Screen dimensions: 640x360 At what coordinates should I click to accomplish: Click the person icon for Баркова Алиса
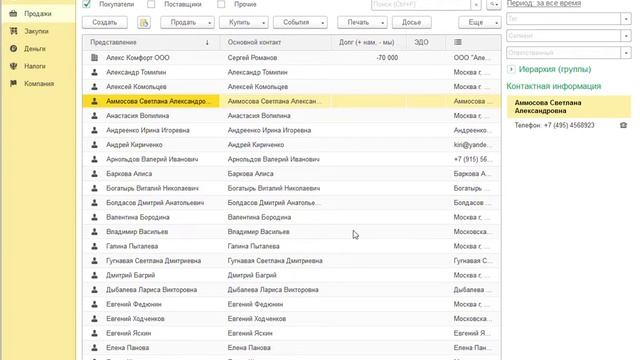[x=95, y=174]
